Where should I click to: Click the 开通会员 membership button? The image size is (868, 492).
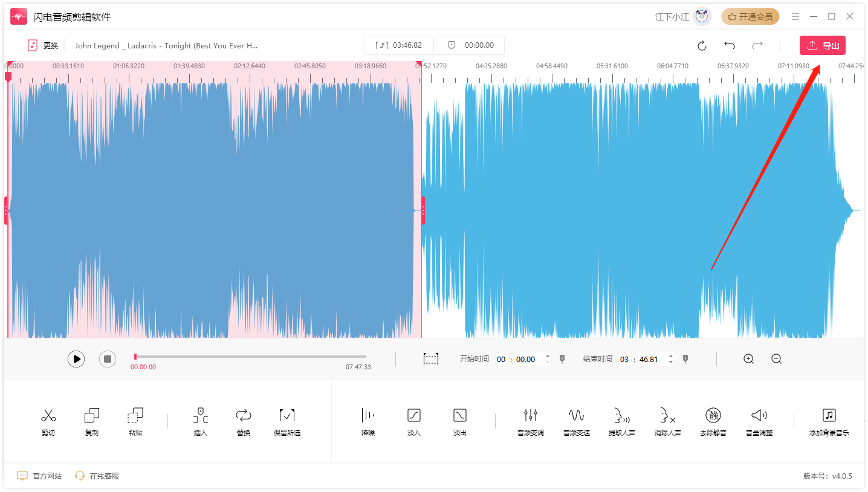[750, 16]
